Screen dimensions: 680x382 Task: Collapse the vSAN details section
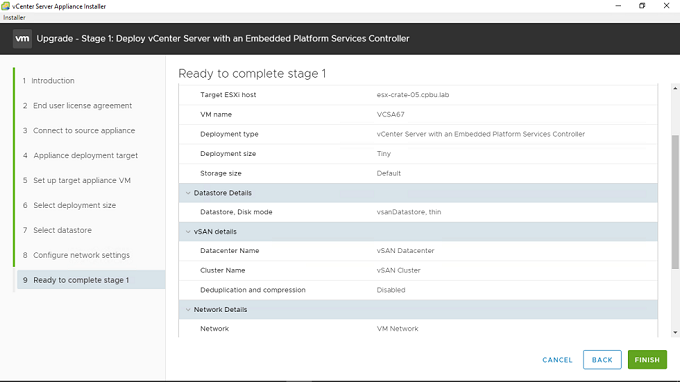(x=188, y=232)
